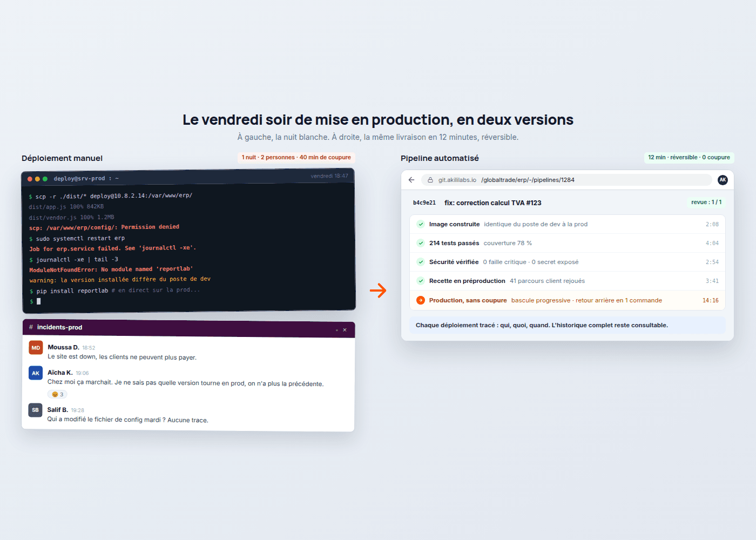This screenshot has width=756, height=540.
Task: Click the 3:41 duration value
Action: click(x=712, y=281)
